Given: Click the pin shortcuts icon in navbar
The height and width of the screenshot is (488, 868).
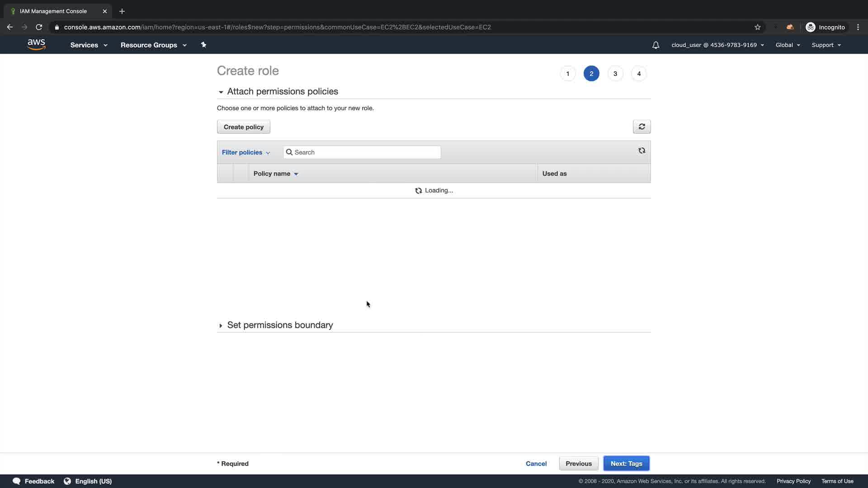Looking at the screenshot, I should pyautogui.click(x=203, y=45).
